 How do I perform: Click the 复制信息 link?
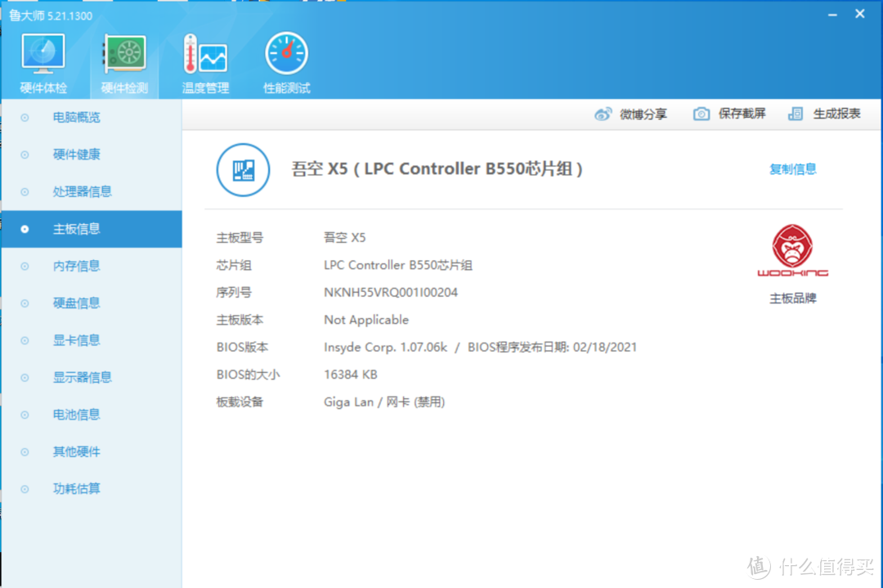click(792, 169)
